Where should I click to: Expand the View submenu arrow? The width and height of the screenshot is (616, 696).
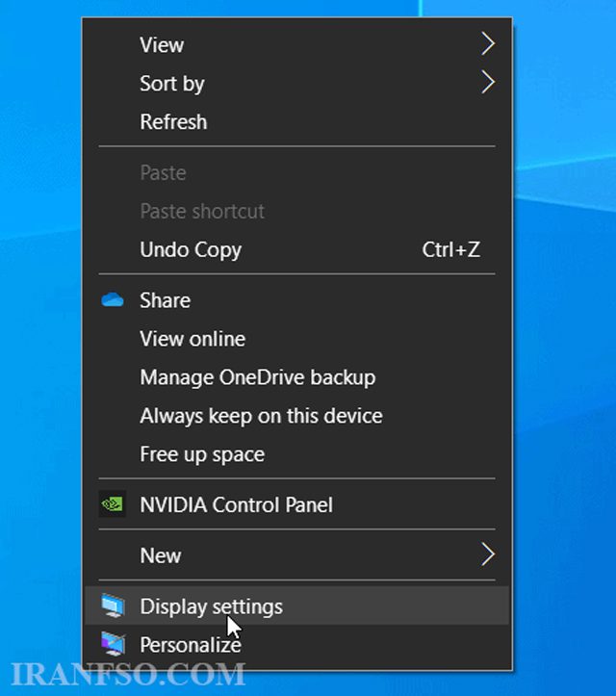488,44
